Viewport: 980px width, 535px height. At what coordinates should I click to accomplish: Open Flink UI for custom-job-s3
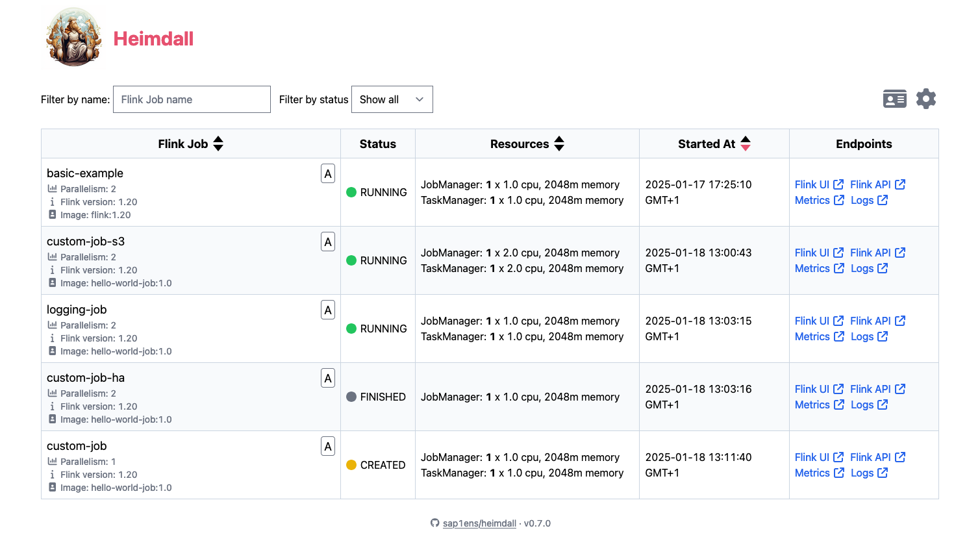click(811, 253)
